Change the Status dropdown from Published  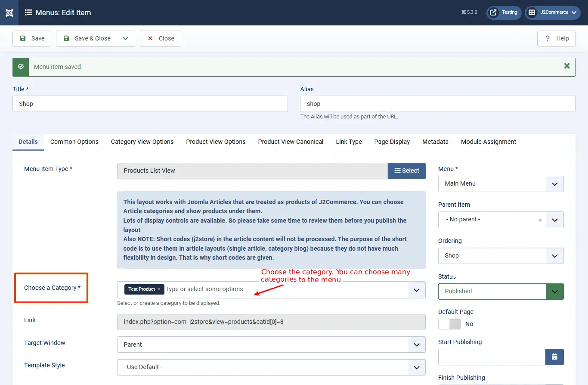click(501, 292)
